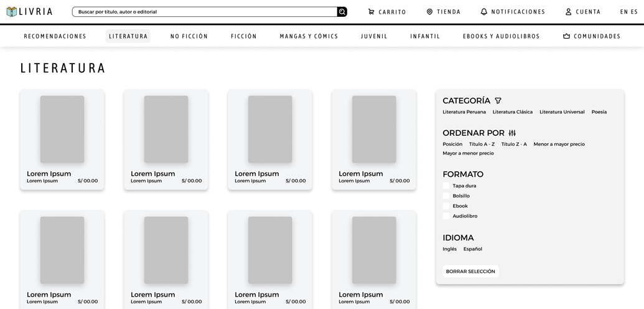Focus the title, author or publisher search field

pos(205,12)
